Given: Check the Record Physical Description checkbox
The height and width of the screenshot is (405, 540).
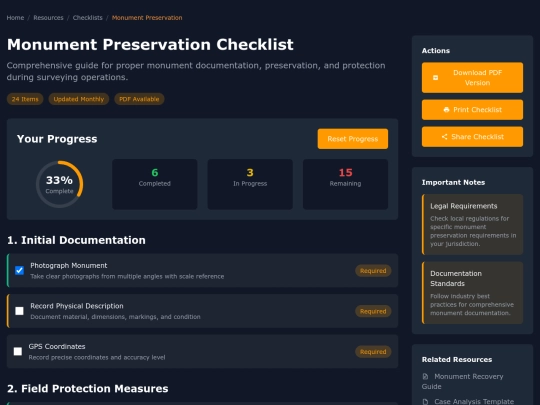Looking at the screenshot, I should pos(19,311).
